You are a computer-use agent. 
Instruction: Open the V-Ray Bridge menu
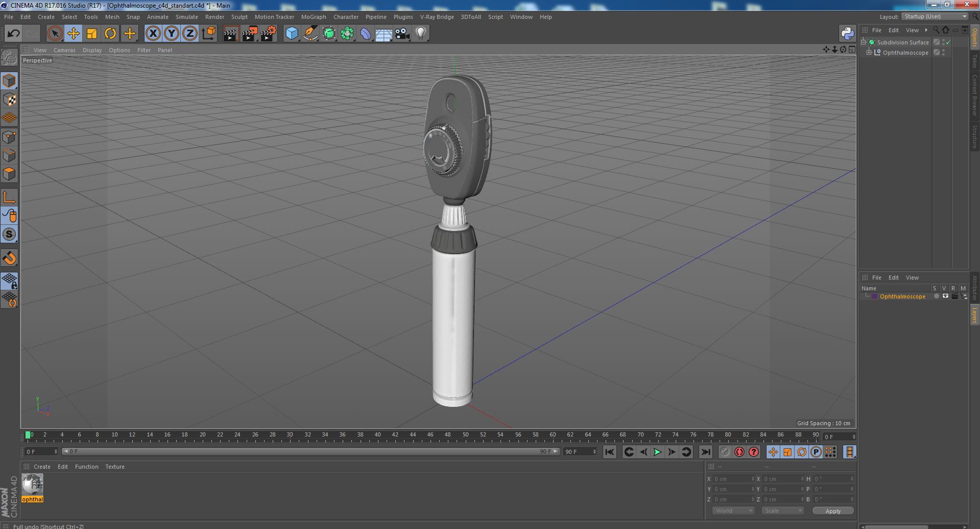437,17
